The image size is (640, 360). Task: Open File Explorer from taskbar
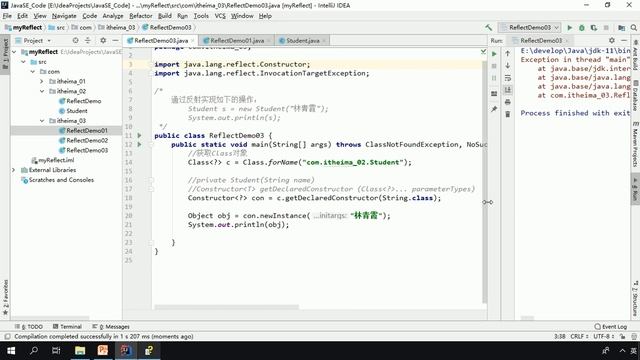coord(80,351)
